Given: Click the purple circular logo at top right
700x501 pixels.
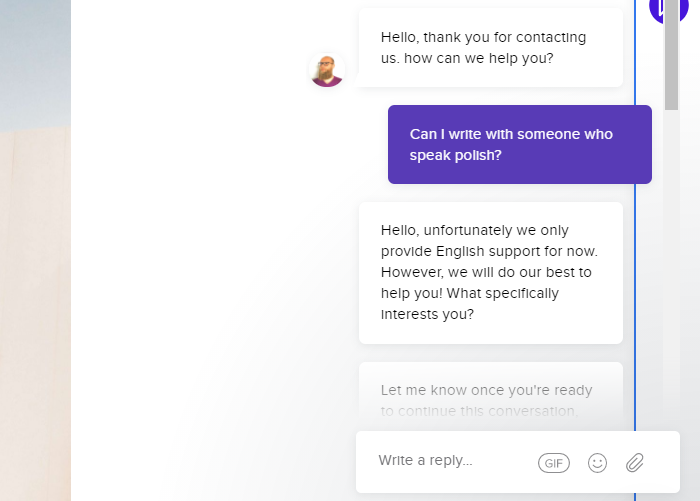Looking at the screenshot, I should pyautogui.click(x=669, y=9).
